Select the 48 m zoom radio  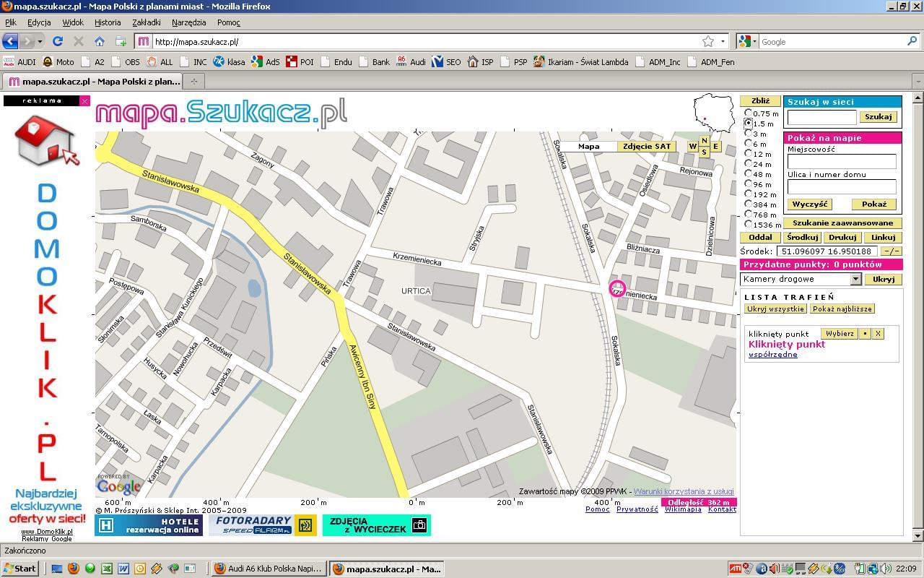click(x=749, y=174)
